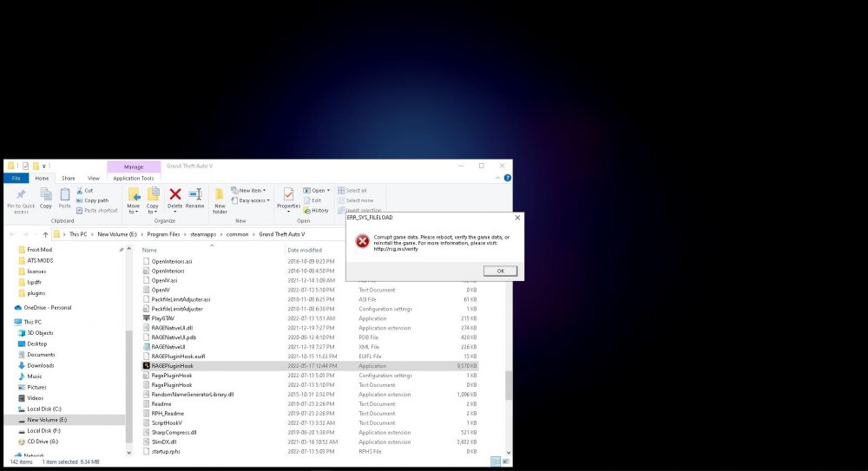Select Frost Mod folder in sidebar
This screenshot has height=471, width=868.
pyautogui.click(x=39, y=250)
